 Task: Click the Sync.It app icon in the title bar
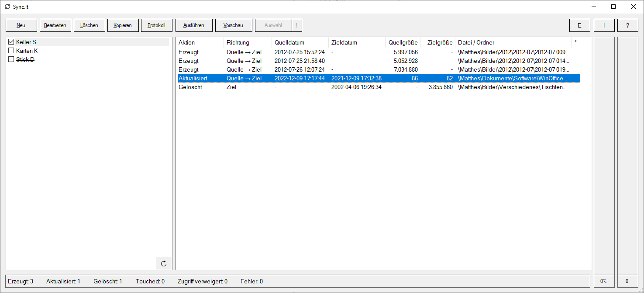pyautogui.click(x=7, y=7)
